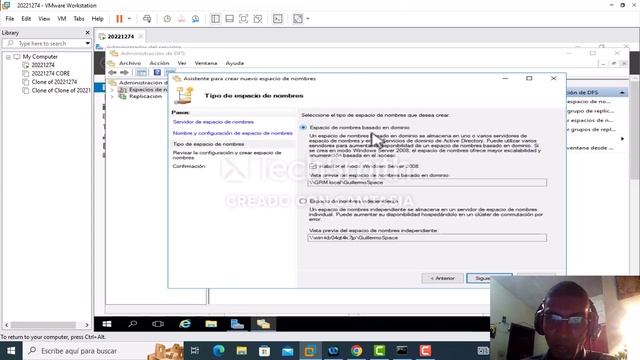Go to 'Nombre y configuración de espacio de nombres' step
Image resolution: width=640 pixels, height=360 pixels.
coord(233,133)
